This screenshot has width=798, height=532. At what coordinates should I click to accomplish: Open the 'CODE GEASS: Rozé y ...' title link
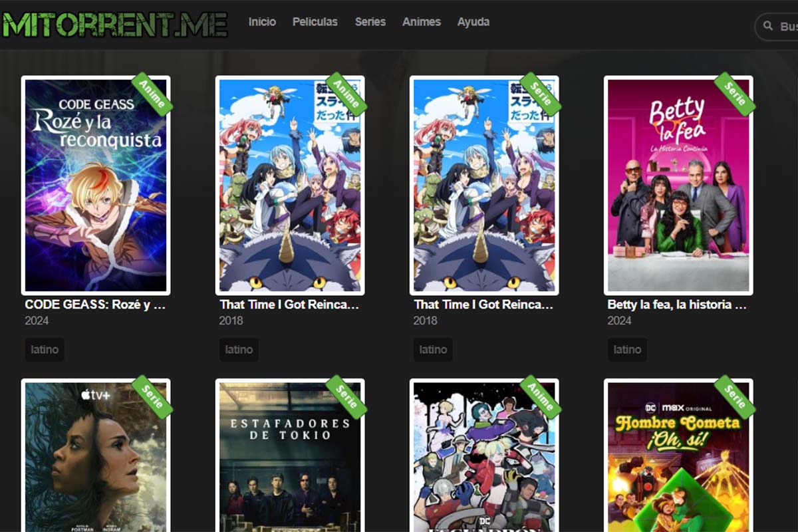96,305
